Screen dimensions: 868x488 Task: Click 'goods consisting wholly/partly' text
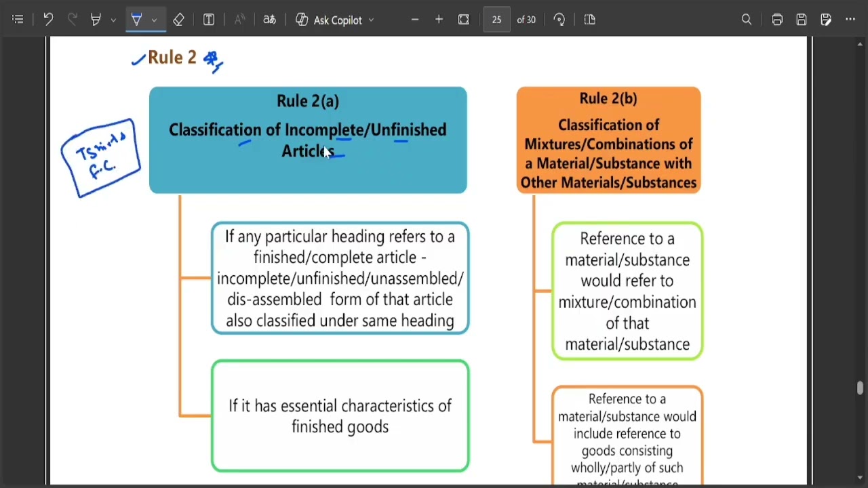point(627,460)
